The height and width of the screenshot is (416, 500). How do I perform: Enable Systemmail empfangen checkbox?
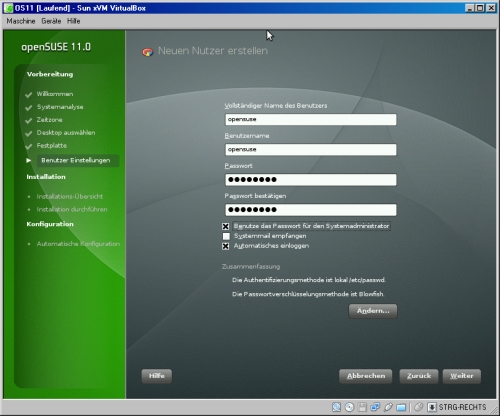tap(226, 236)
